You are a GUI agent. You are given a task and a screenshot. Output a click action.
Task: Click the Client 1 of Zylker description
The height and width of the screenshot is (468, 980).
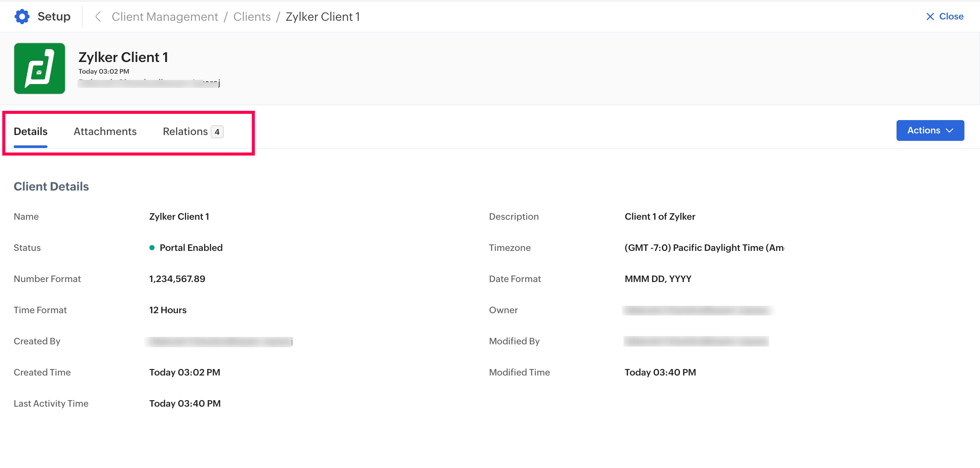660,216
